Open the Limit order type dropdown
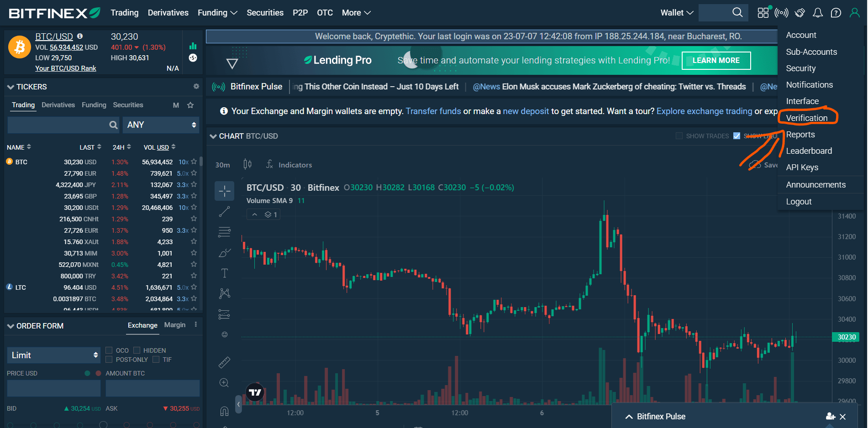868x428 pixels. [x=54, y=355]
